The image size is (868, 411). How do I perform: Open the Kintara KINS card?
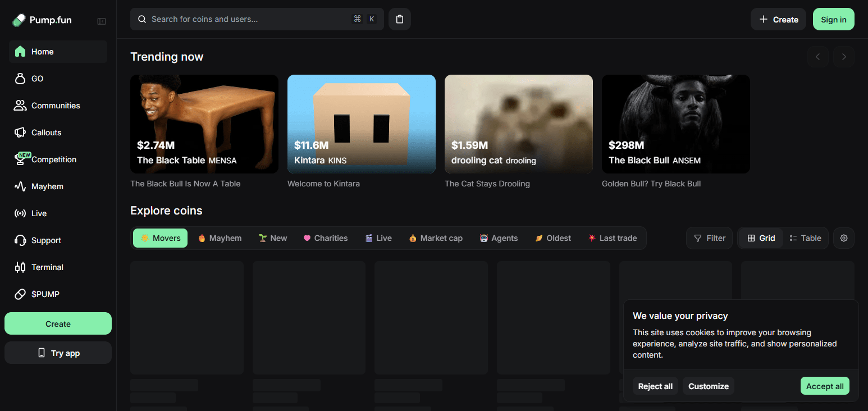(x=362, y=124)
